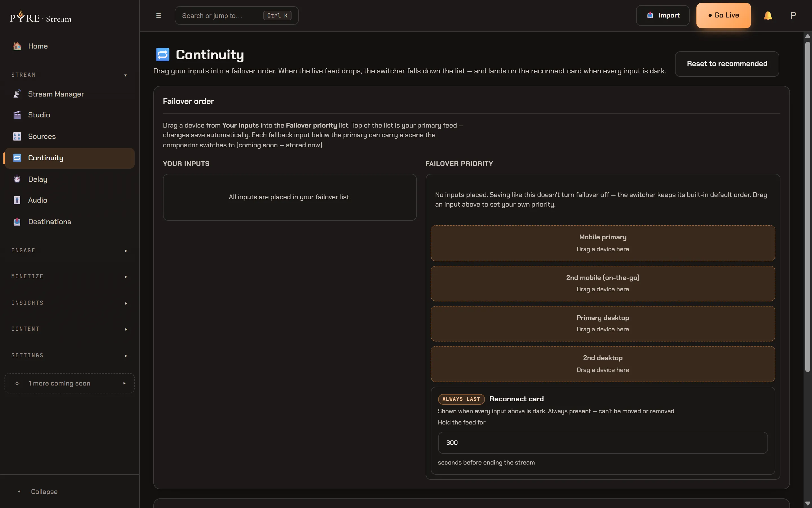Focus the Search or jump to field
This screenshot has height=508, width=812.
click(x=237, y=16)
